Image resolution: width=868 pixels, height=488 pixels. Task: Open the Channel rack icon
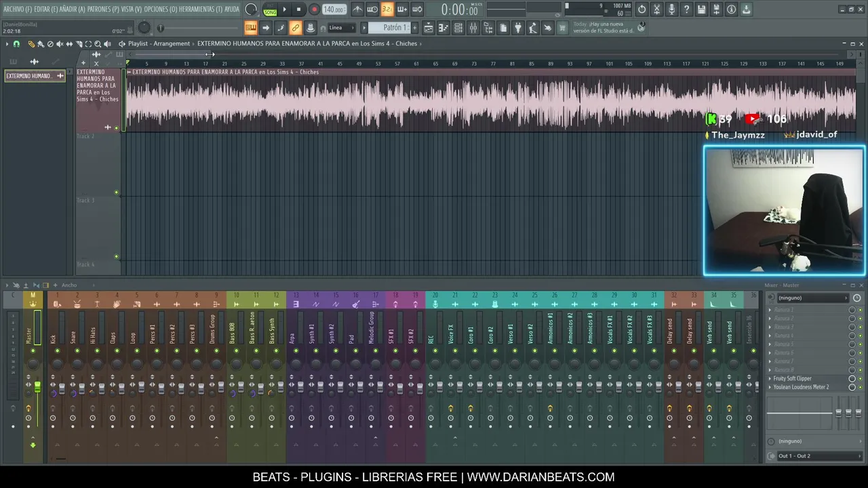point(458,28)
